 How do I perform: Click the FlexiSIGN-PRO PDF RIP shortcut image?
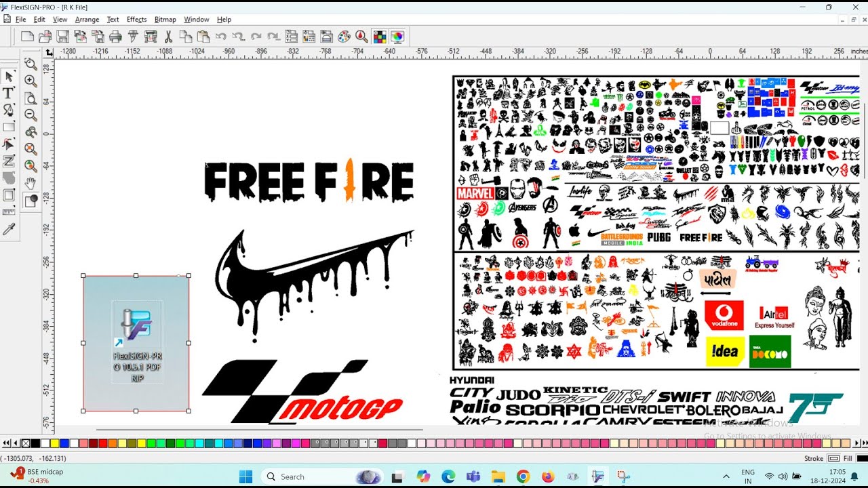pyautogui.click(x=136, y=342)
